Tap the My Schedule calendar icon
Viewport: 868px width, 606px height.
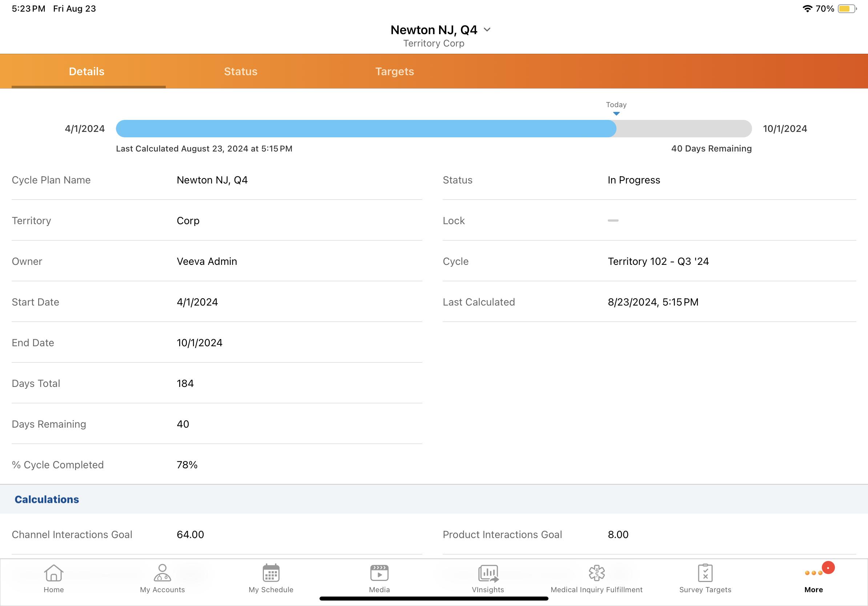pos(271,573)
